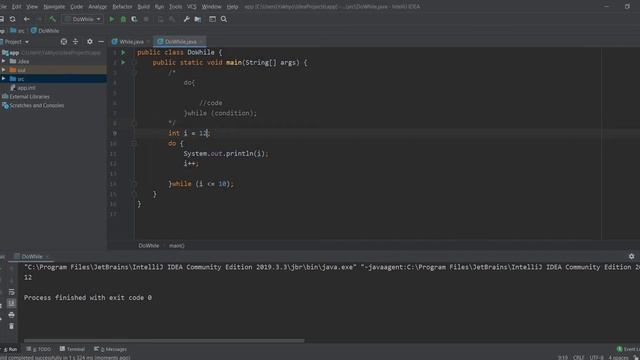Viewport: 640px width, 360px height.
Task: Click the UTF-8 encoding in status bar
Action: 596,358
